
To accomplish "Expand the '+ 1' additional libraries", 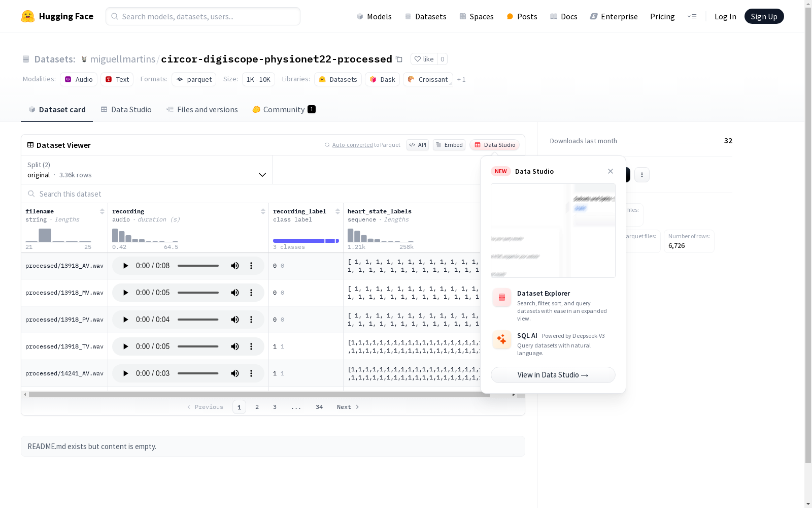I will click(461, 80).
